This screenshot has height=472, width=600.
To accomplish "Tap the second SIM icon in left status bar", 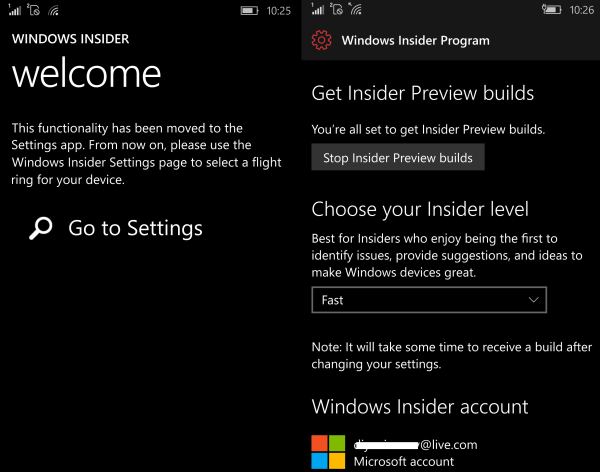I will 33,10.
